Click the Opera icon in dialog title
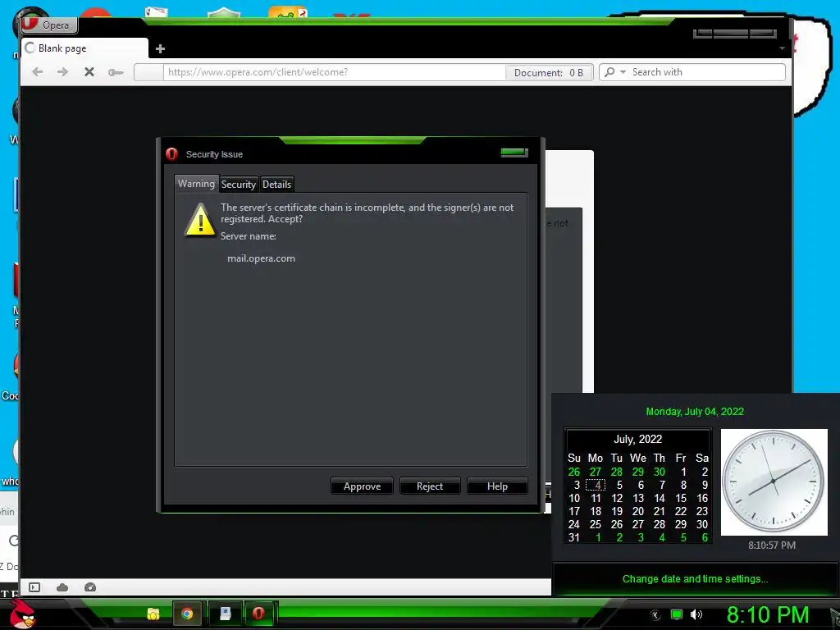Viewport: 840px width, 630px height. pos(171,153)
